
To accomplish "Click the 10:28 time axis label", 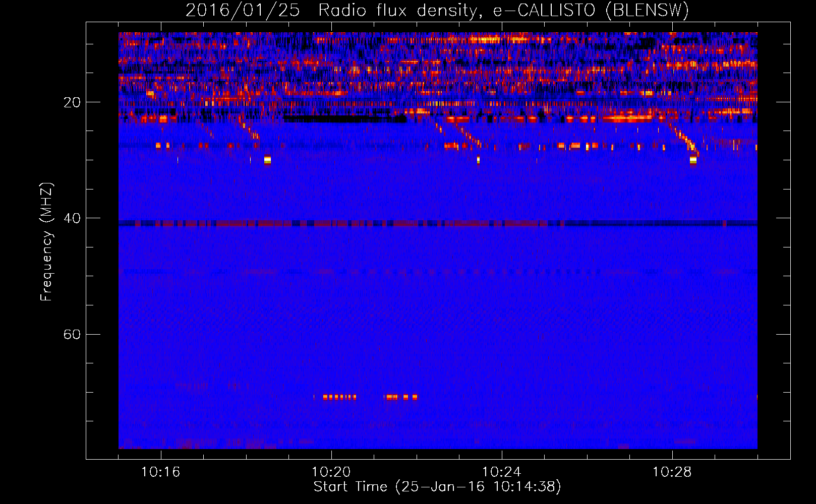I will tap(672, 472).
